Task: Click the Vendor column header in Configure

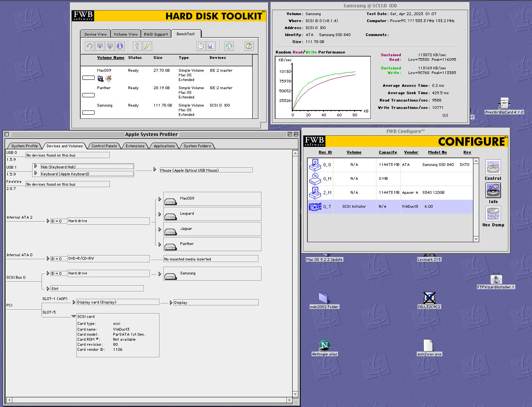Action: point(411,152)
